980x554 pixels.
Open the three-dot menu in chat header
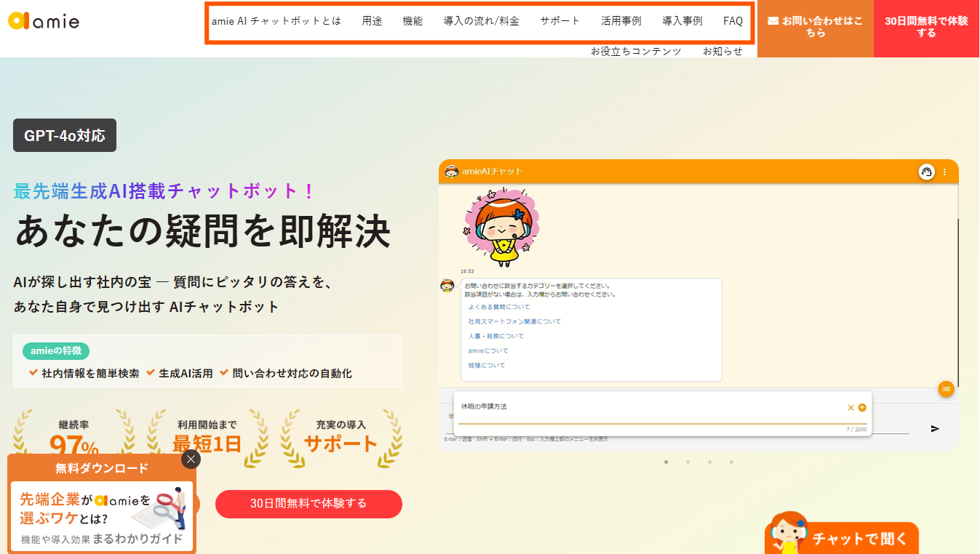[945, 172]
